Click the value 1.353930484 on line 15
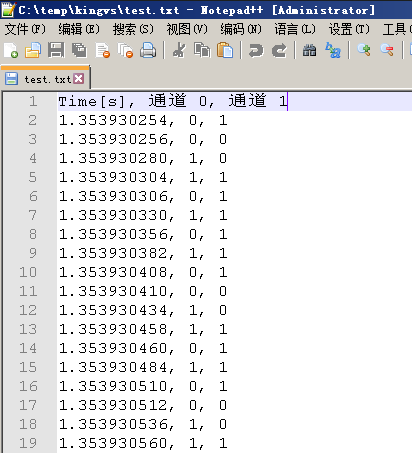The height and width of the screenshot is (453, 412). pos(113,367)
